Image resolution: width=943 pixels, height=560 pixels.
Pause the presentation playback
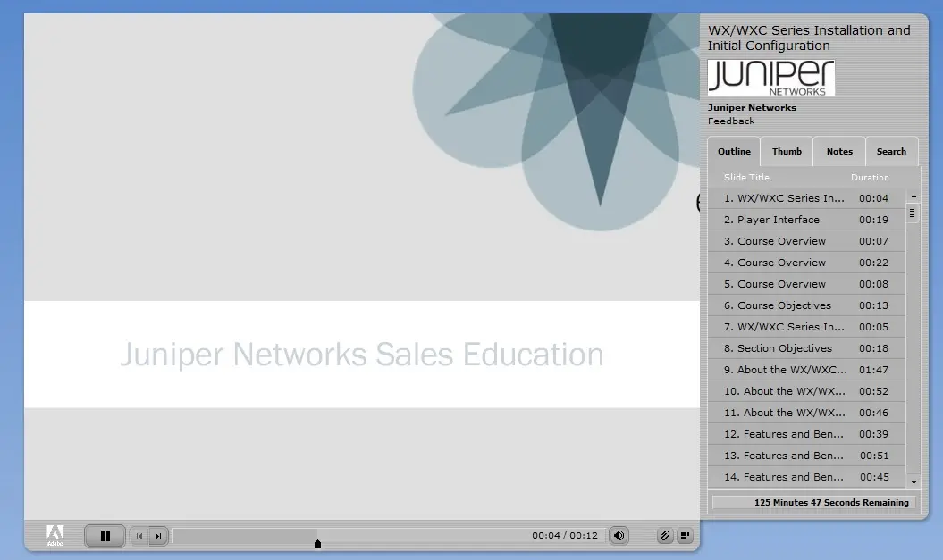[105, 536]
